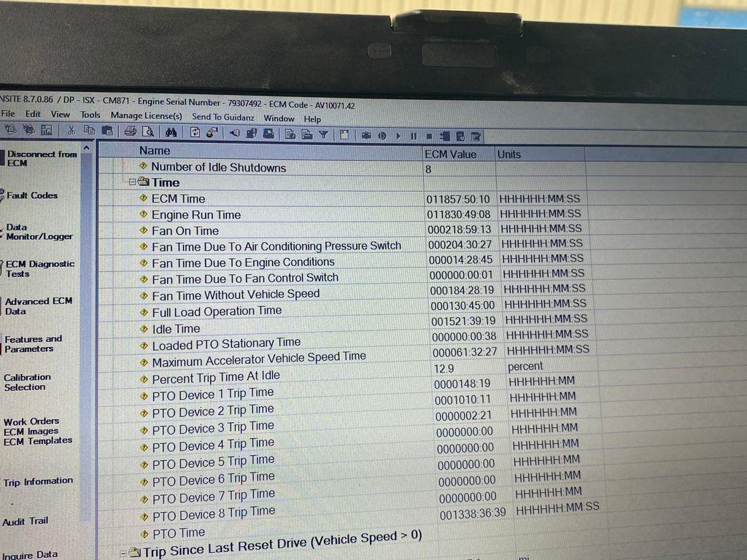Click the camera snapshot icon in the toolbar
The image size is (747, 560).
[366, 136]
